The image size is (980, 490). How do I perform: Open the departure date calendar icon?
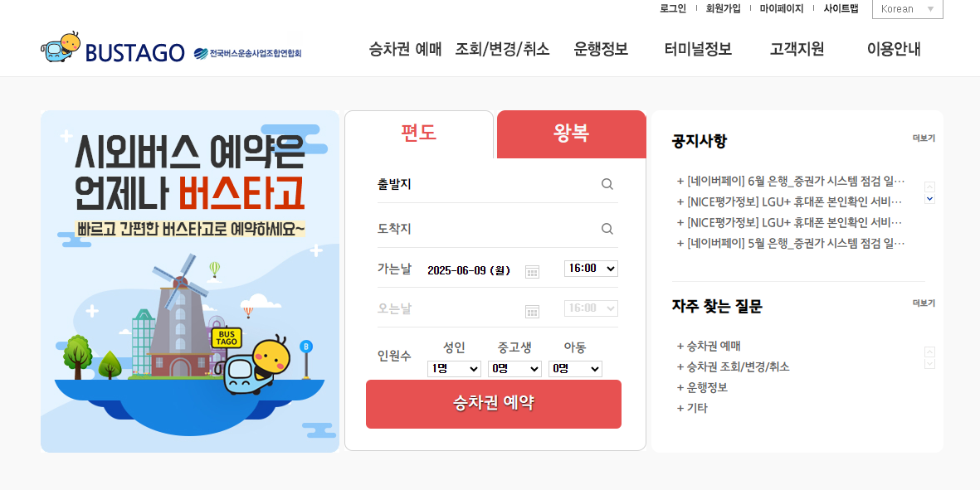[532, 271]
